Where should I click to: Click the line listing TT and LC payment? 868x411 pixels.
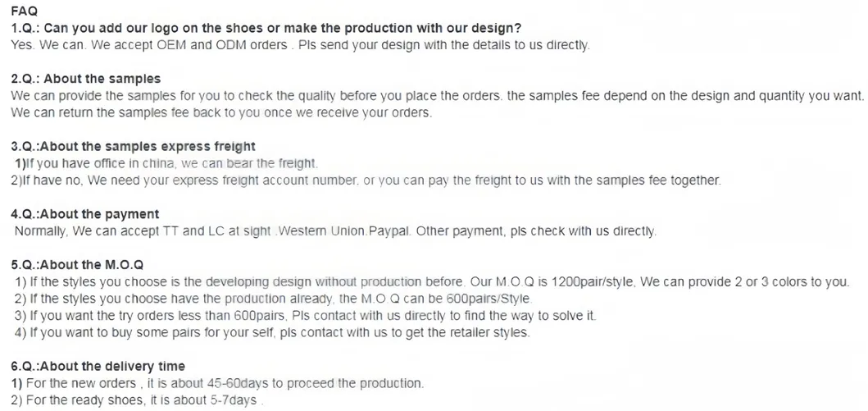[x=335, y=231]
